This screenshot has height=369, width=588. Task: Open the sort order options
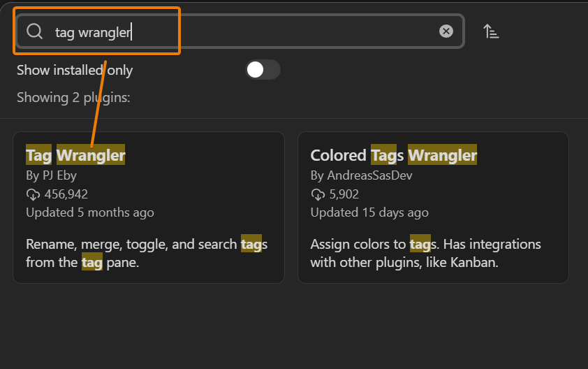(x=491, y=31)
